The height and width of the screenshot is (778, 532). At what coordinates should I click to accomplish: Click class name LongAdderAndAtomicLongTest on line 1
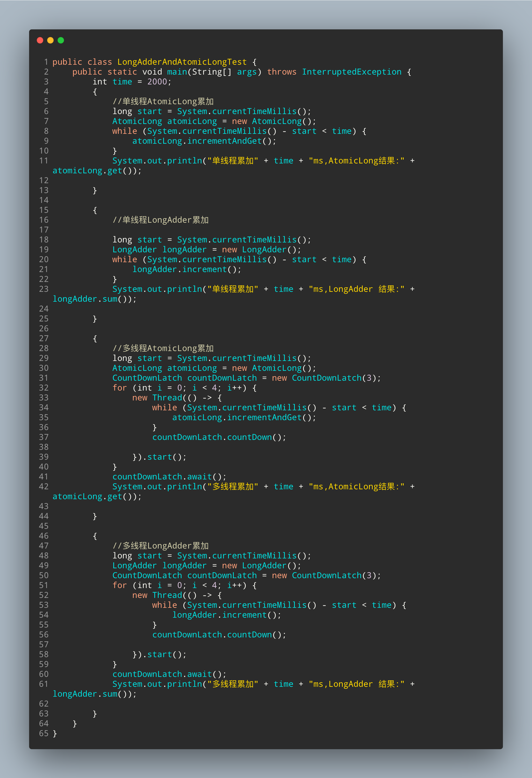(x=182, y=62)
